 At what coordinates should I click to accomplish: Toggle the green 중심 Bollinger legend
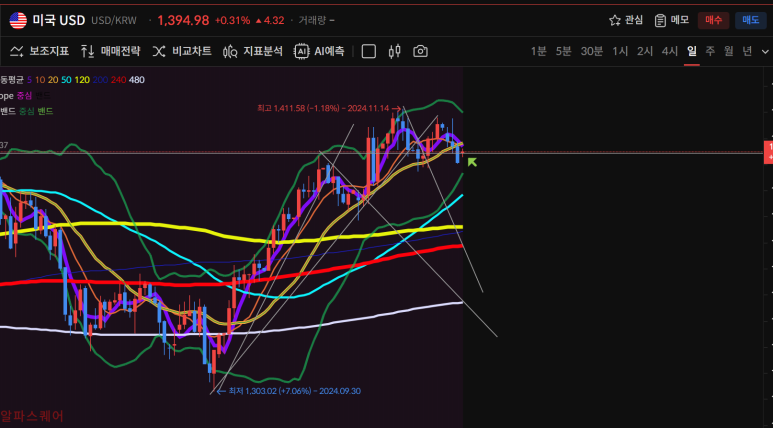[x=27, y=111]
